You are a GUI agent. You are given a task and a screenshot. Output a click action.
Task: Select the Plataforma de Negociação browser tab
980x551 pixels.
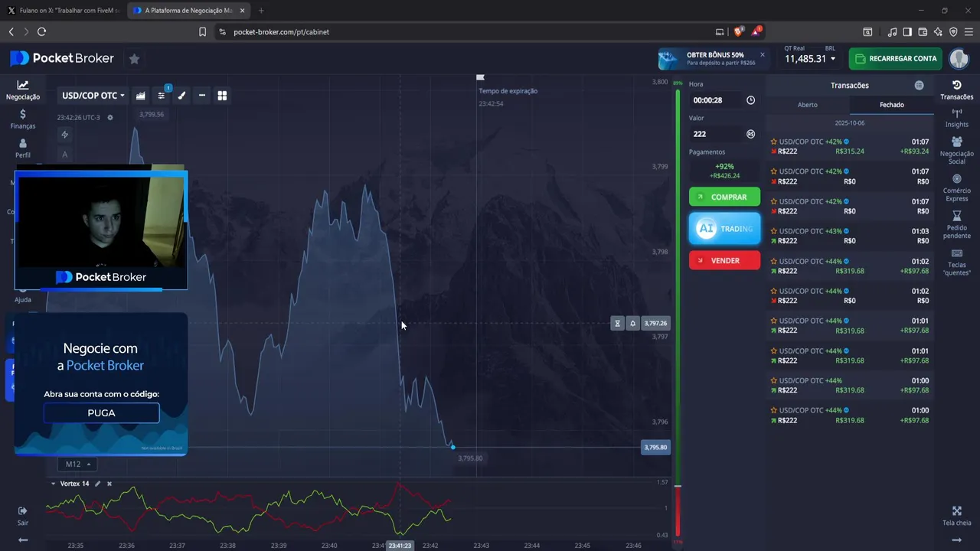188,11
